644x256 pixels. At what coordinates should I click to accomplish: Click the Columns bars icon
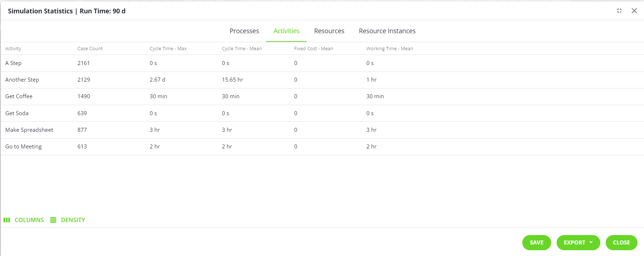point(7,220)
